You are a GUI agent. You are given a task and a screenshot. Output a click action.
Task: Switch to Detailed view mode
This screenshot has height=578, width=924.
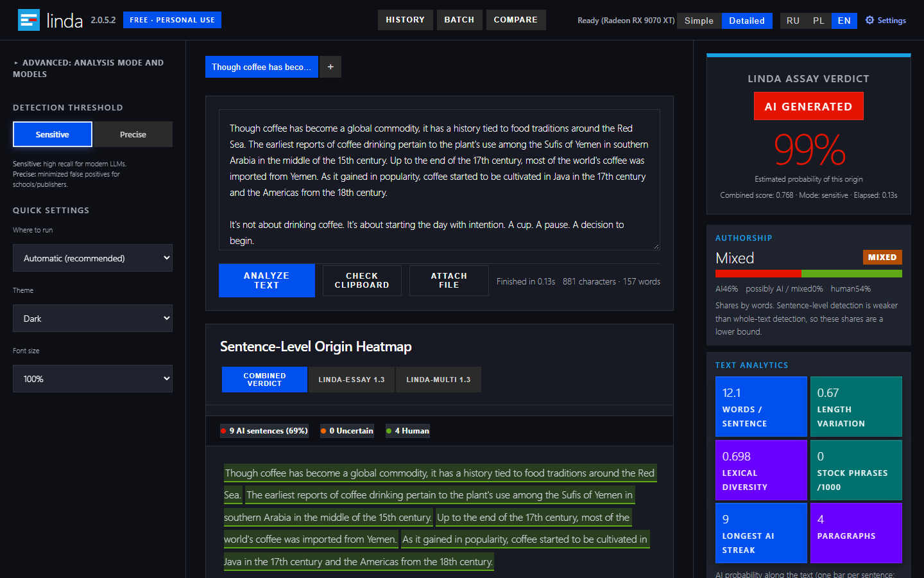pos(747,21)
